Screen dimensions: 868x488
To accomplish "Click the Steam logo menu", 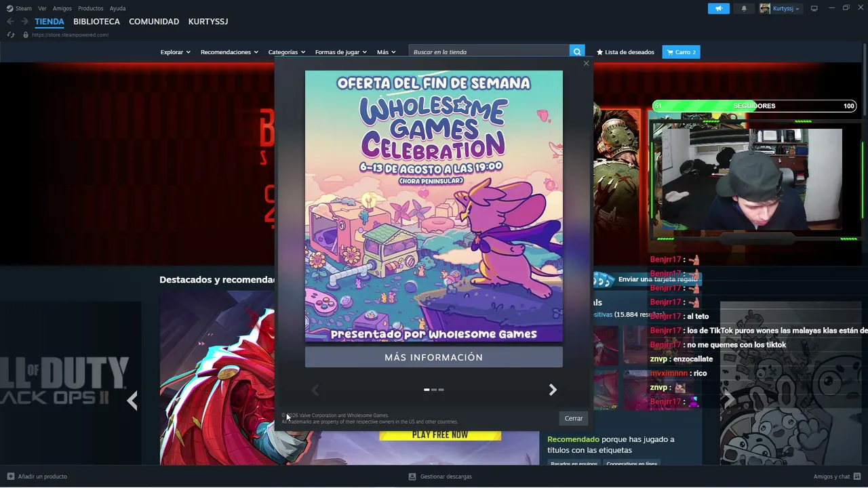I will tap(19, 8).
